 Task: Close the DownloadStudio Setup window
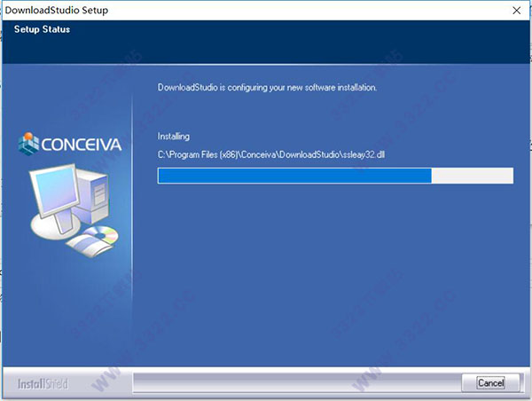[516, 11]
